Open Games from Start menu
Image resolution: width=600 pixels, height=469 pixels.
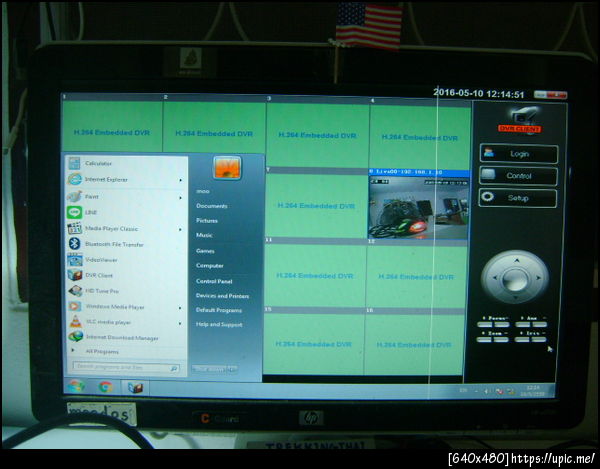click(205, 251)
